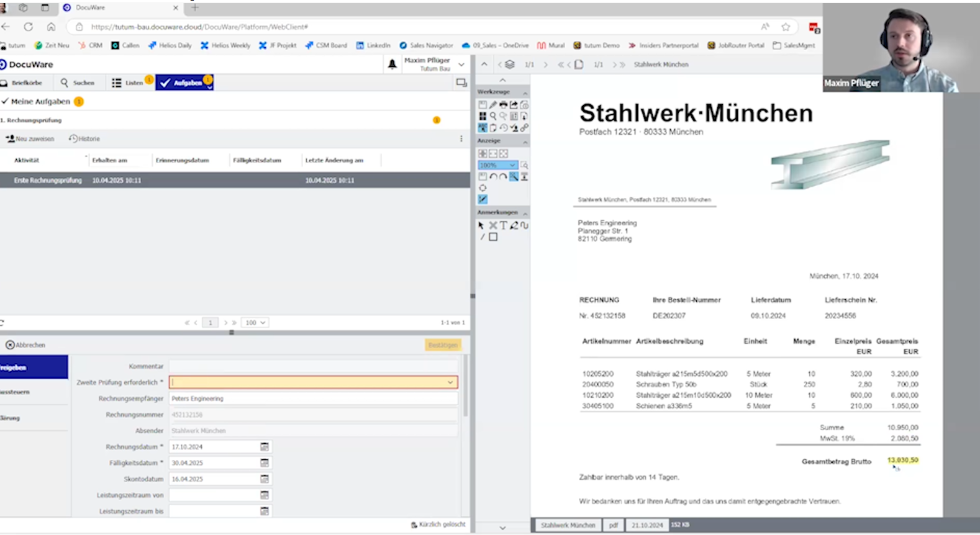The height and width of the screenshot is (535, 980).
Task: Collapse the Anzeige section
Action: pos(525,142)
